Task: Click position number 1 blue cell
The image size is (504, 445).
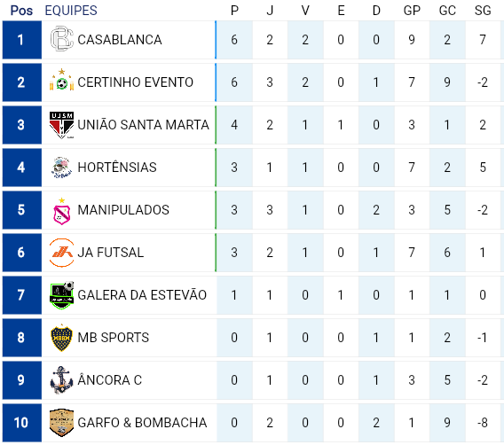Action: pyautogui.click(x=22, y=40)
